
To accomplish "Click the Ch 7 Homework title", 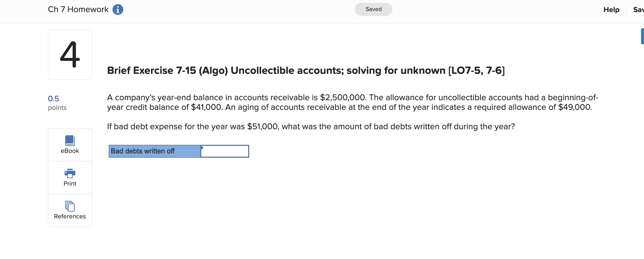I will coord(78,9).
